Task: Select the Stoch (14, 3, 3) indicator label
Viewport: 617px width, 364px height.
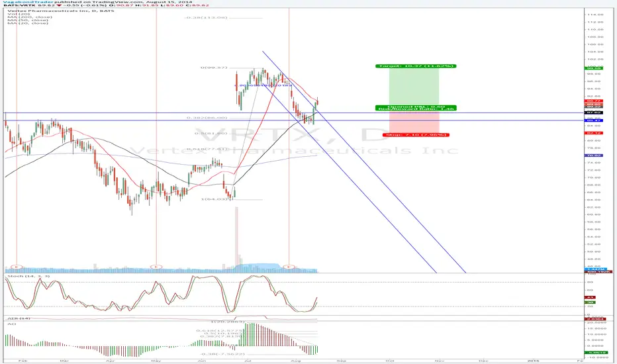Action: coord(28,276)
